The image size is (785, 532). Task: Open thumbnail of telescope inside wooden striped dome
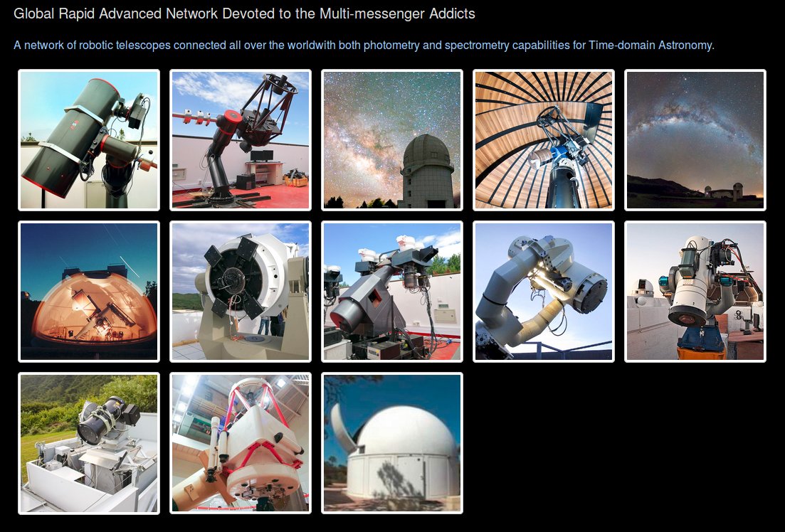tap(544, 140)
